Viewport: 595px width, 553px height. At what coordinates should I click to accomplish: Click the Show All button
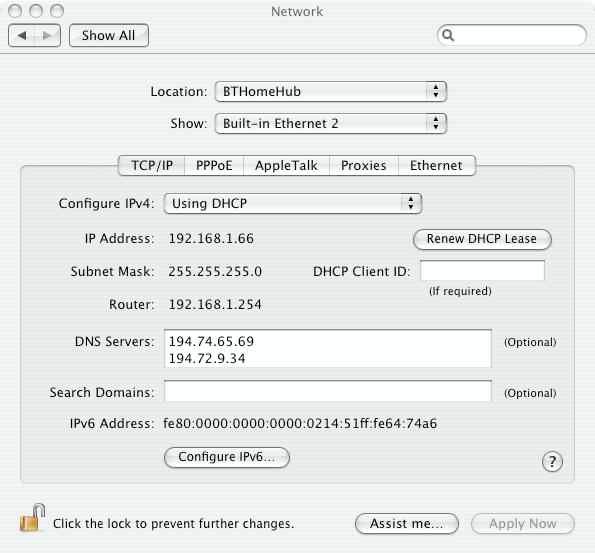(109, 36)
